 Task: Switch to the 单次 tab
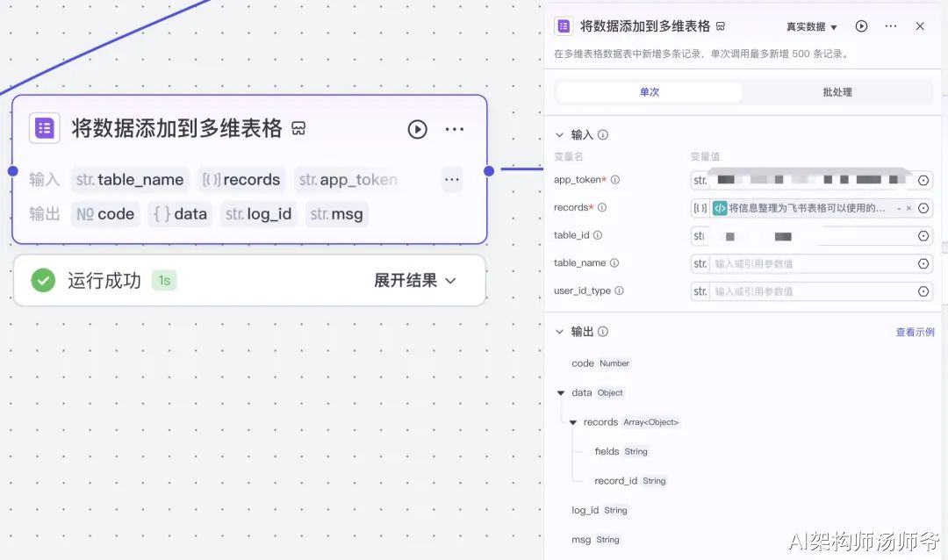(650, 92)
